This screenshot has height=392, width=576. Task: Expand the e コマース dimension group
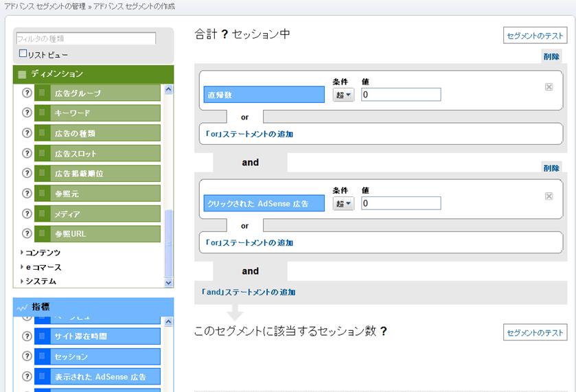pyautogui.click(x=41, y=267)
